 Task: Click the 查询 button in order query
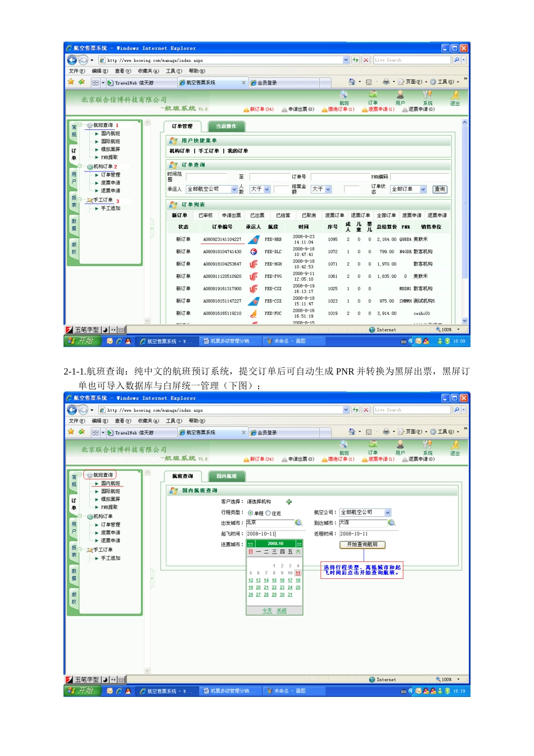[440, 190]
